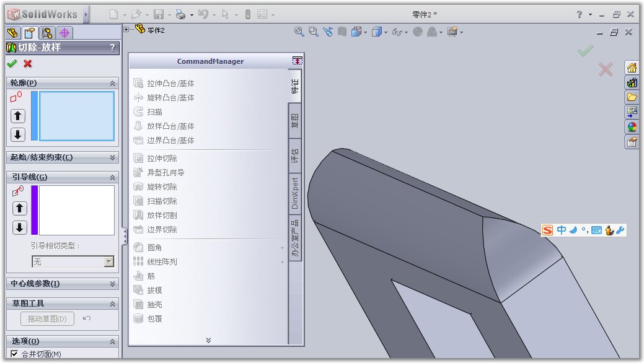This screenshot has width=644, height=363.
Task: Click the 拖动草图(D) button
Action: click(x=47, y=318)
